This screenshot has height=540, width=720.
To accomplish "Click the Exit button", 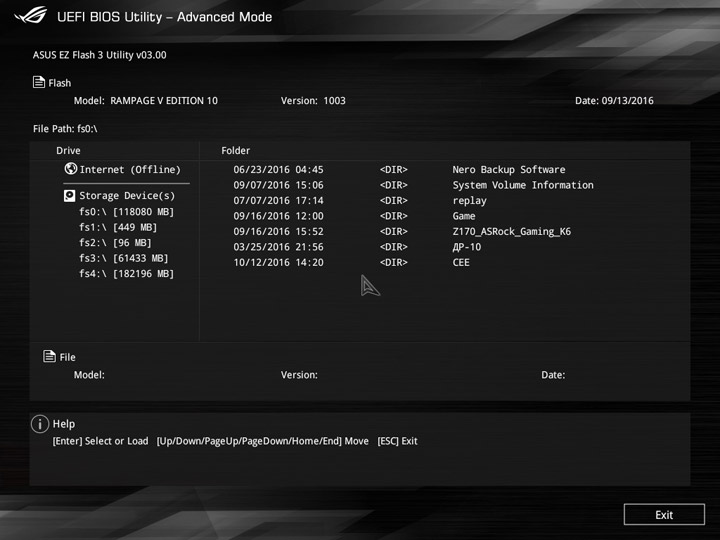I will [664, 514].
